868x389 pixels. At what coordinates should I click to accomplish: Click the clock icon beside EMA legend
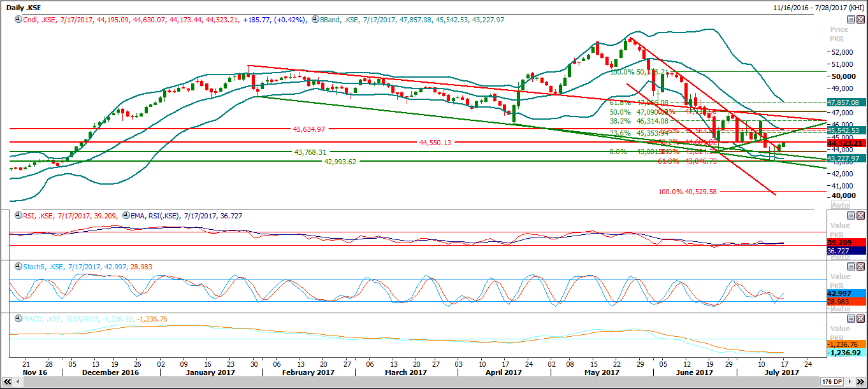tap(126, 216)
